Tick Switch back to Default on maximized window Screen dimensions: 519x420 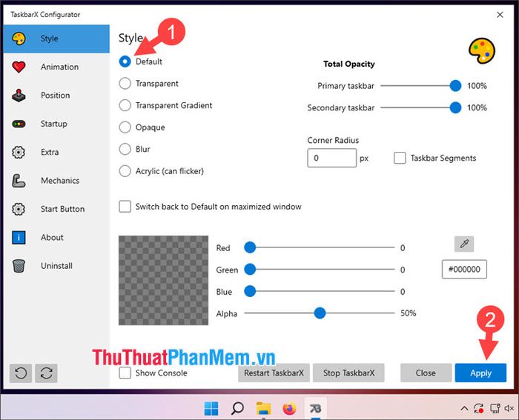(x=125, y=207)
